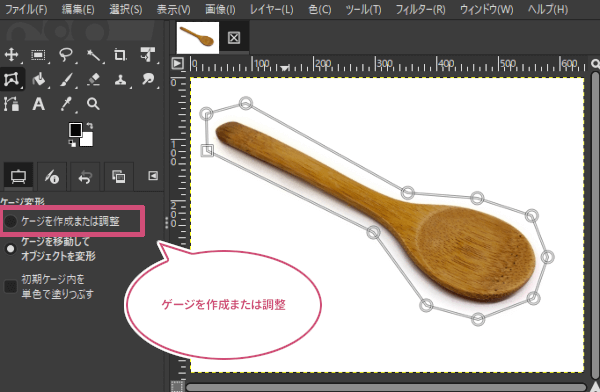Open the 編集(E) menu
600x392 pixels.
coord(78,9)
